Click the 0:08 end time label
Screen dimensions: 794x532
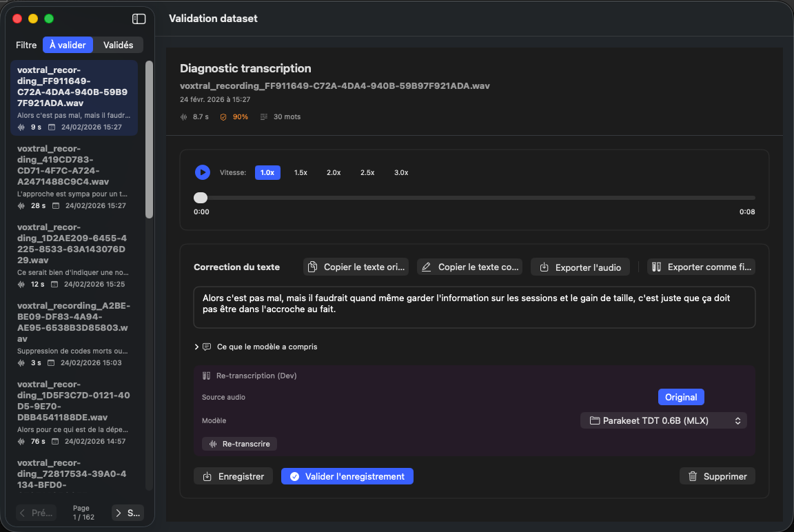click(x=747, y=212)
